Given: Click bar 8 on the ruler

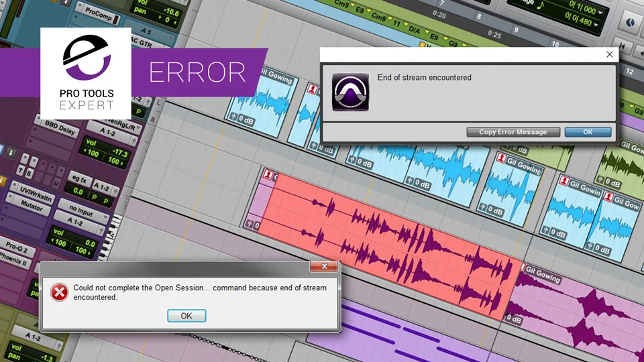Looking at the screenshot, I should pyautogui.click(x=479, y=16).
